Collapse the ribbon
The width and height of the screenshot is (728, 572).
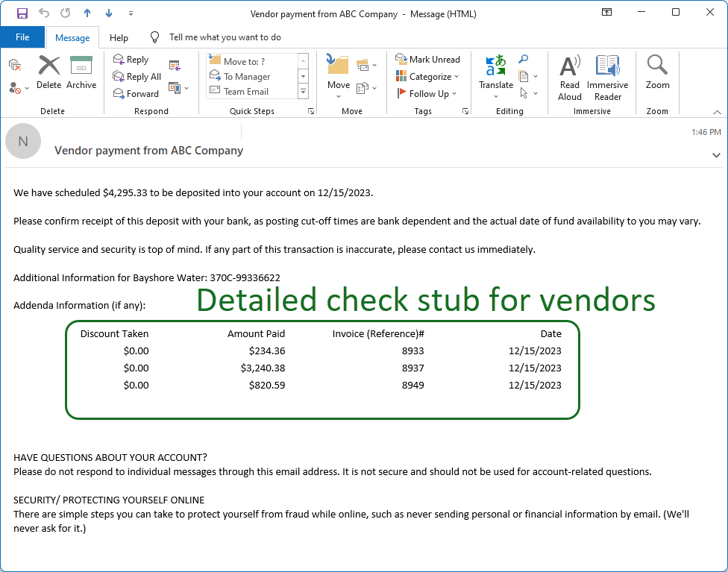click(718, 112)
